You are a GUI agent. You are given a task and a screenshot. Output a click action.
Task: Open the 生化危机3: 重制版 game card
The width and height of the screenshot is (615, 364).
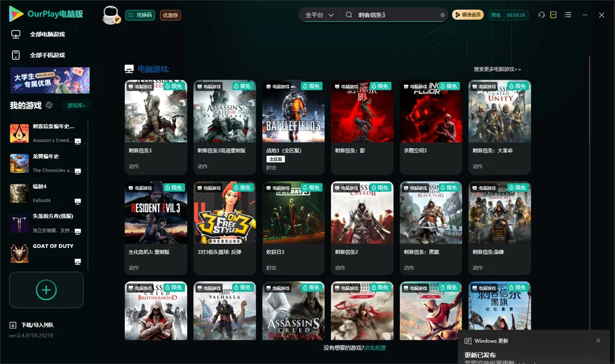point(156,228)
